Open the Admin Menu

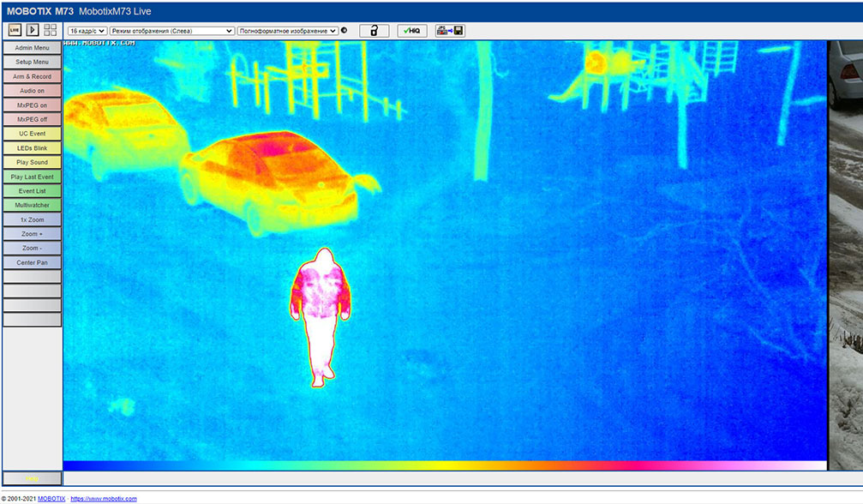[32, 48]
